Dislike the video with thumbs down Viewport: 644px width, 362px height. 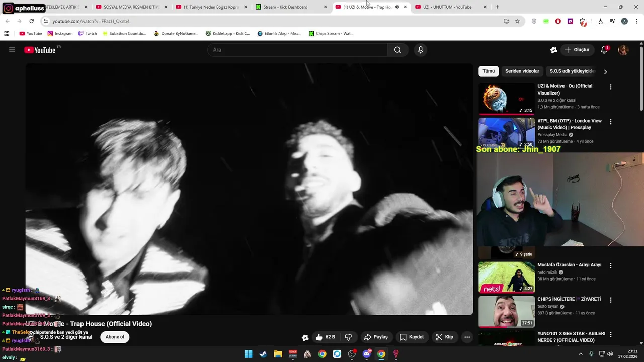(348, 337)
